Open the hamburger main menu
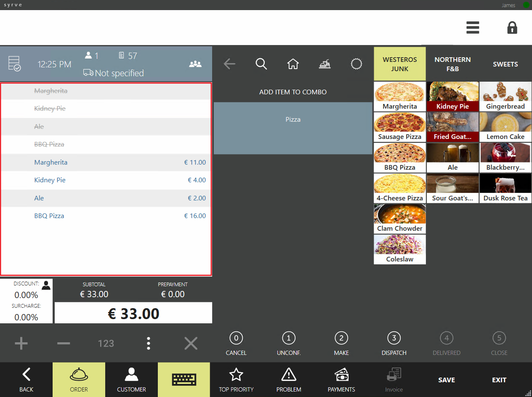The image size is (532, 397). (473, 28)
